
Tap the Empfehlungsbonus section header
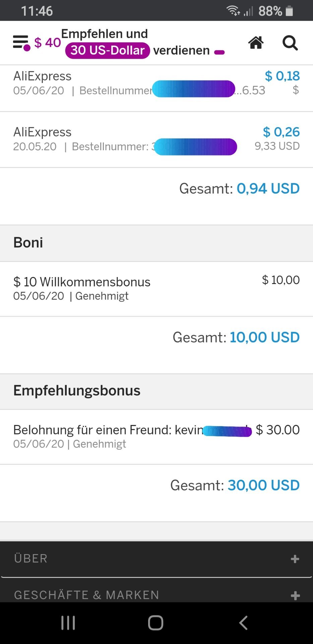click(x=156, y=391)
